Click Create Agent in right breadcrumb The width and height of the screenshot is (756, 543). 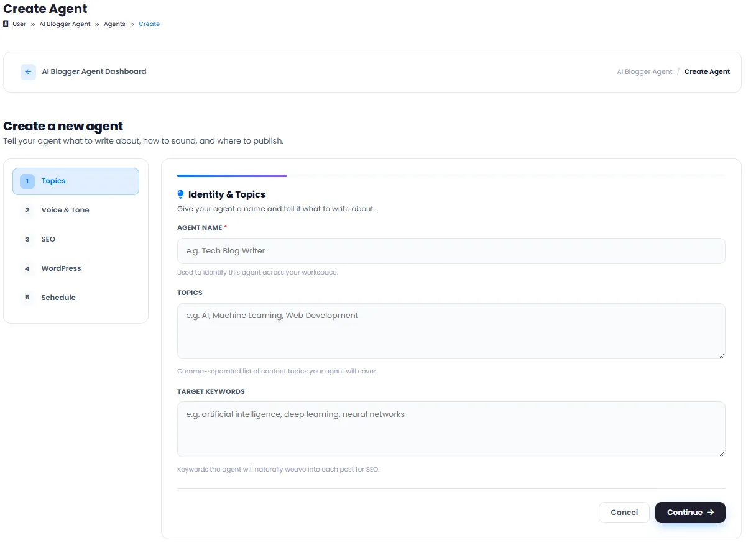coord(708,72)
